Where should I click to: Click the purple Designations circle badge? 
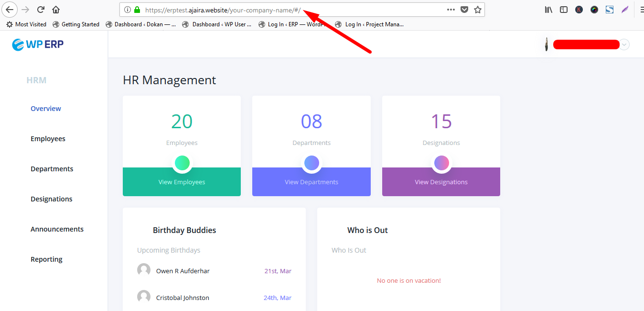(441, 163)
